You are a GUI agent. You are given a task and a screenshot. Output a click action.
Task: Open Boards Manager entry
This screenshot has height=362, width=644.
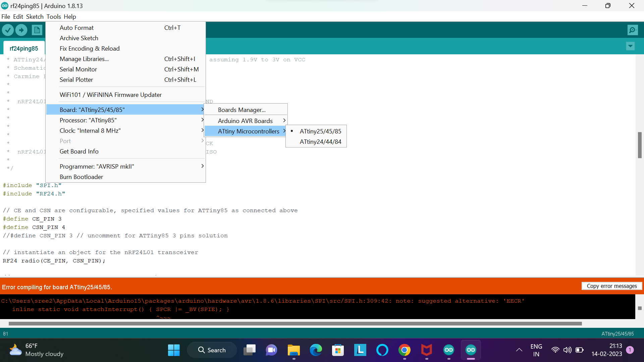tap(241, 110)
